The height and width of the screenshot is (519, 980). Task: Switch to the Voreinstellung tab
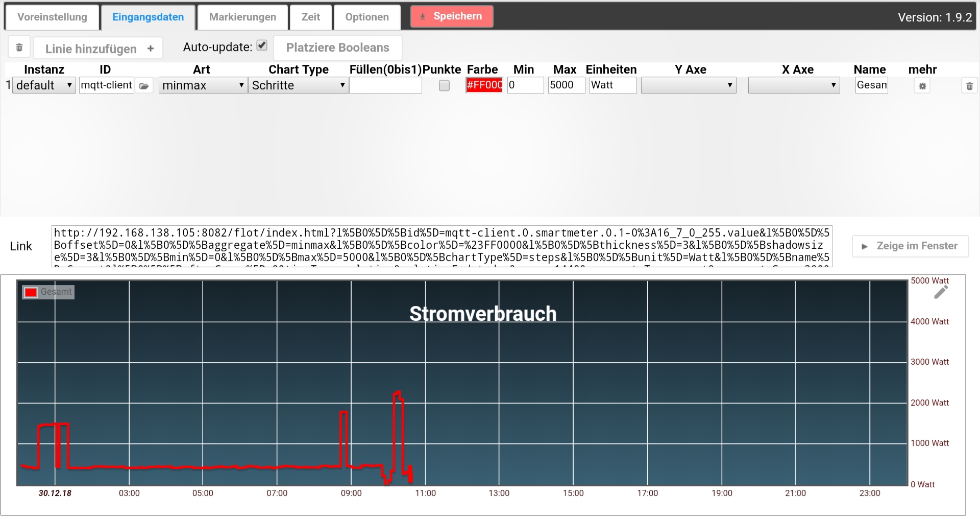[52, 17]
